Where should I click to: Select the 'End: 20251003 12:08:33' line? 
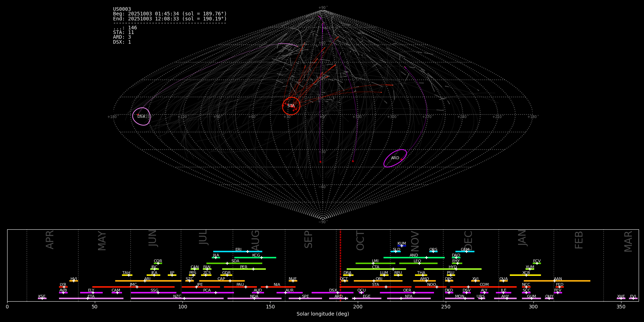(170, 19)
